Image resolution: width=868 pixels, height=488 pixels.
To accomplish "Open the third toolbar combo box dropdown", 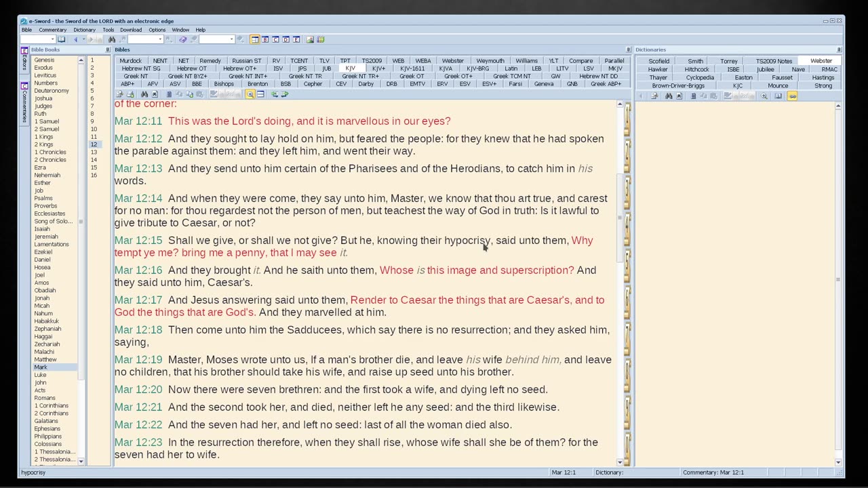I will click(231, 39).
